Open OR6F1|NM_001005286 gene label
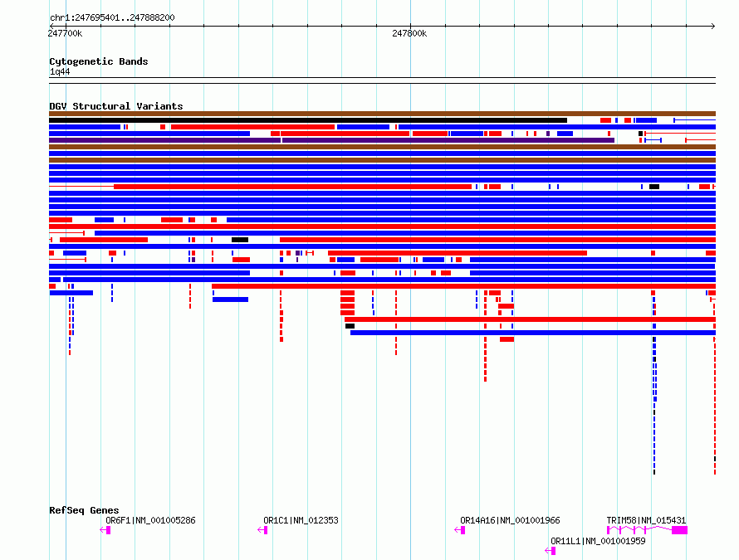Image resolution: width=739 pixels, height=560 pixels. point(150,520)
